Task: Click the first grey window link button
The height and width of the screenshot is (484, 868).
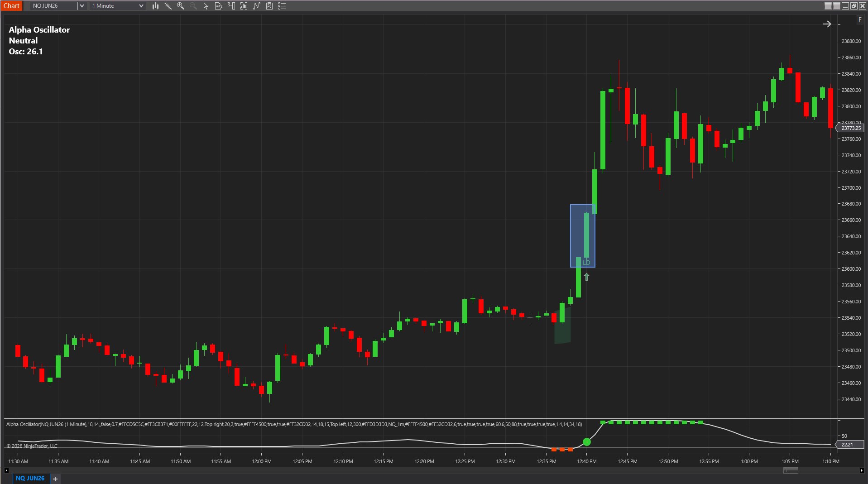Action: tap(828, 6)
